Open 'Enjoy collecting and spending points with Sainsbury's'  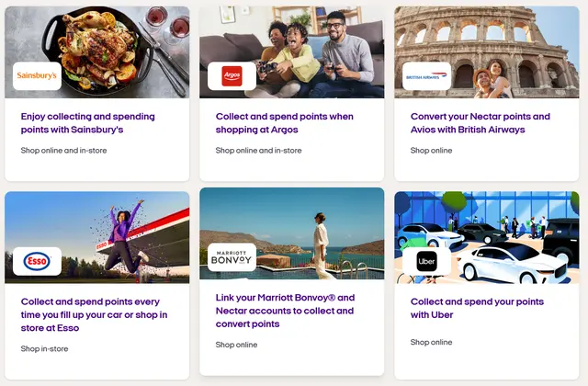tap(88, 123)
